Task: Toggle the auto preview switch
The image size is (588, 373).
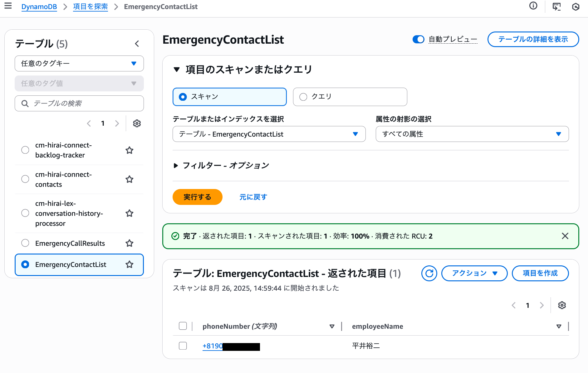Action: (418, 39)
